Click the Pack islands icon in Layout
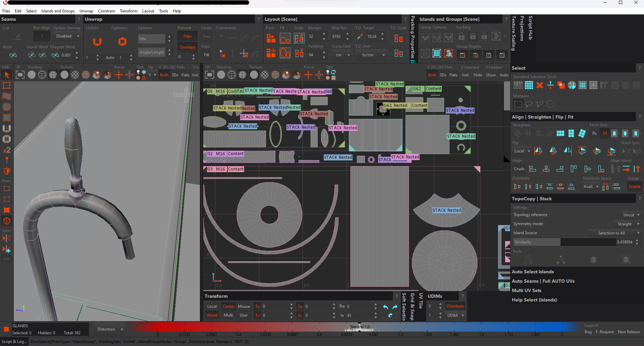Viewport: 644px width, 346px height. (271, 39)
